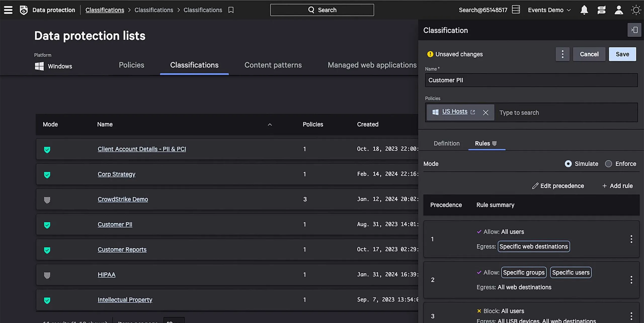The image size is (644, 323).
Task: Open the CrowdStrike Demo classification link
Action: tap(123, 199)
